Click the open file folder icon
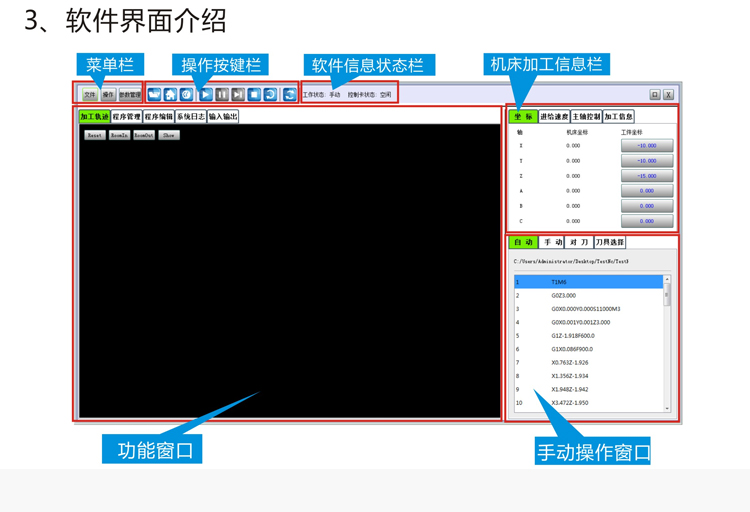The image size is (750, 512). click(x=154, y=94)
